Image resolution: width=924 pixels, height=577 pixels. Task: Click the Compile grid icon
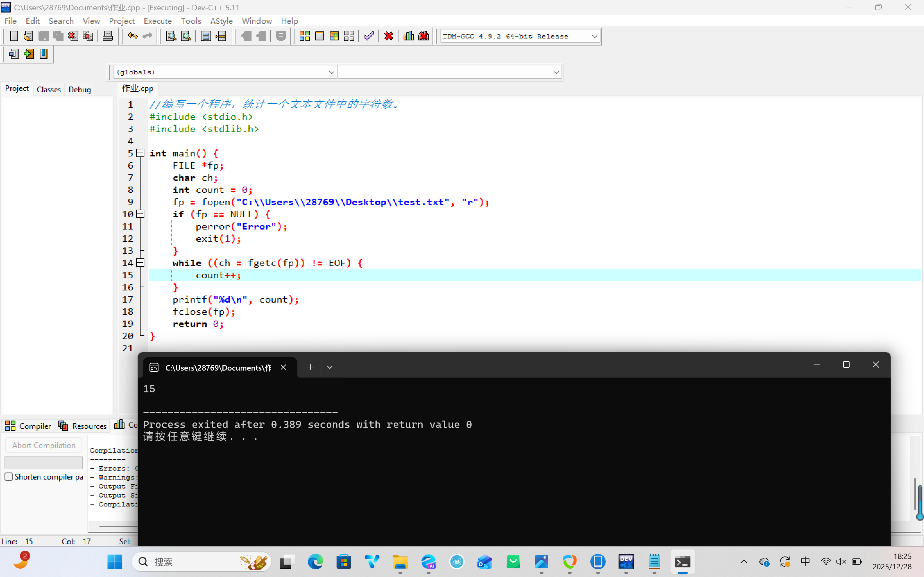304,36
